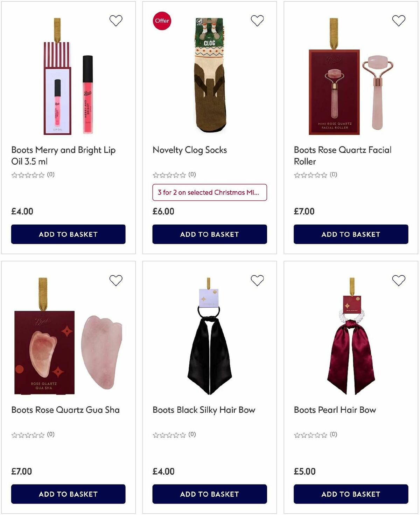Click the (0) review count for Boots Pearl Hair Bow
Viewport: 420px width, 515px height.
tap(333, 434)
